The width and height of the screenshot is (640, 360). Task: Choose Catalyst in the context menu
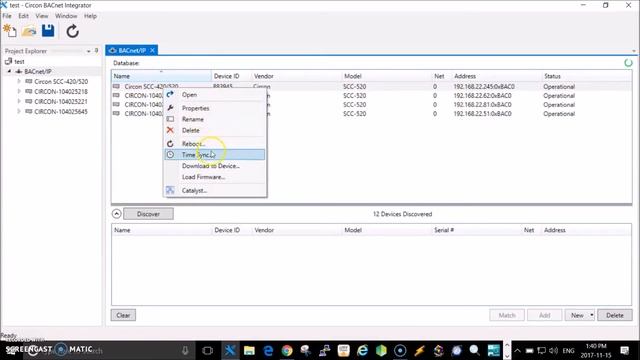pyautogui.click(x=215, y=191)
